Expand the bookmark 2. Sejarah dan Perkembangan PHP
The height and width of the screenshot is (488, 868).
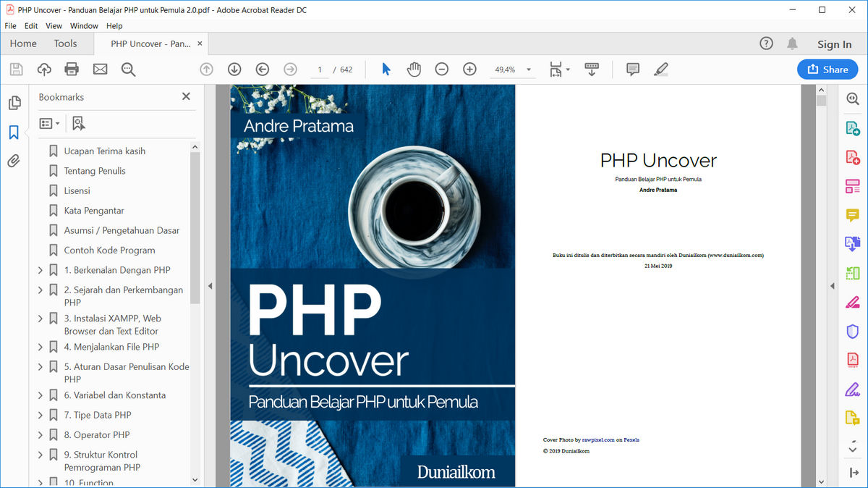tap(41, 290)
